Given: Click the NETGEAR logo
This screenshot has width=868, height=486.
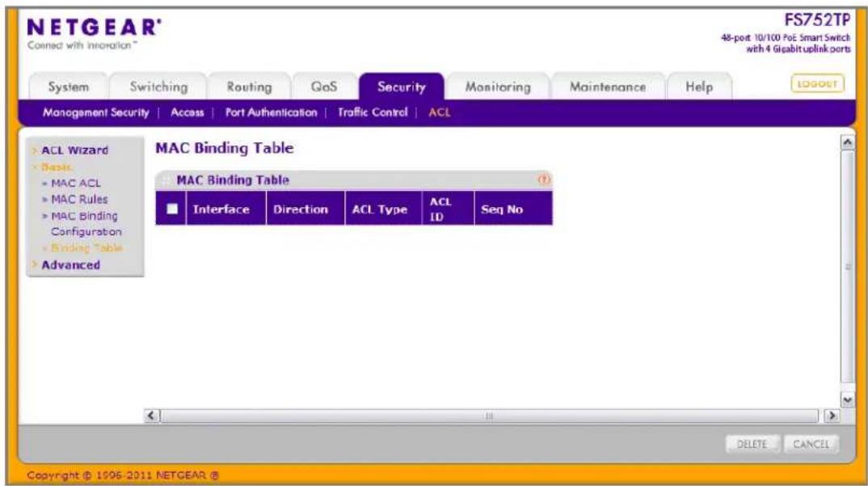Looking at the screenshot, I should pyautogui.click(x=94, y=27).
